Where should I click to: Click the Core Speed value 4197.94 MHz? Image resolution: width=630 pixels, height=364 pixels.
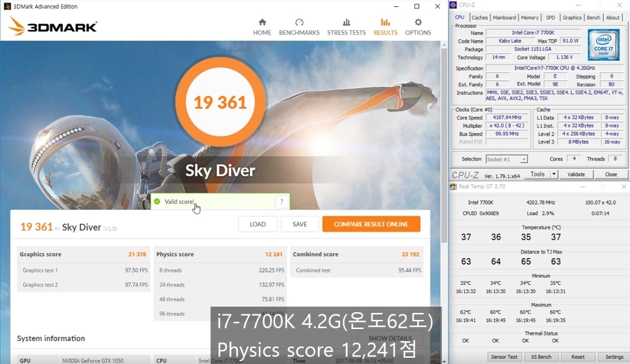[508, 118]
